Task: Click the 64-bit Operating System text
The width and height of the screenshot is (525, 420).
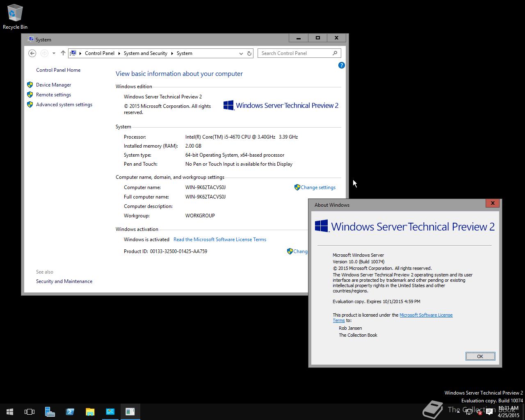Action: pyautogui.click(x=235, y=155)
